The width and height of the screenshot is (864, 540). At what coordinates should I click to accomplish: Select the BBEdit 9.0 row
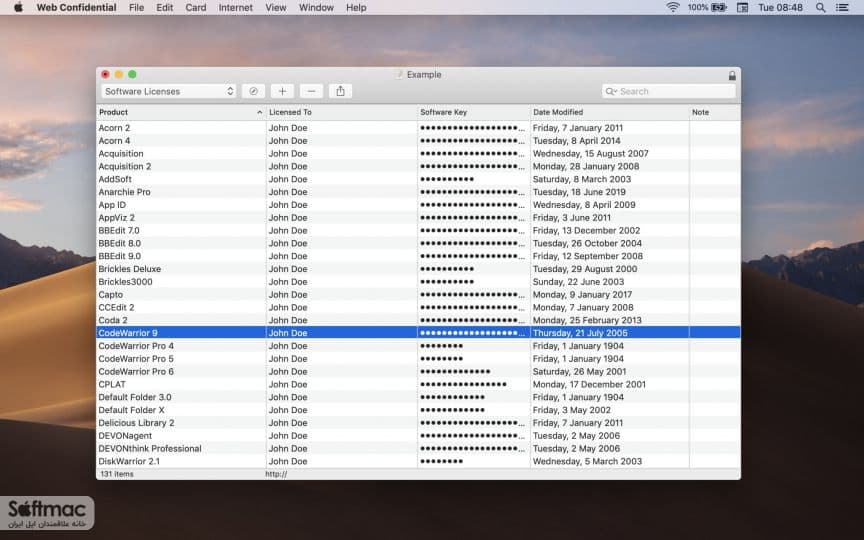(418, 256)
